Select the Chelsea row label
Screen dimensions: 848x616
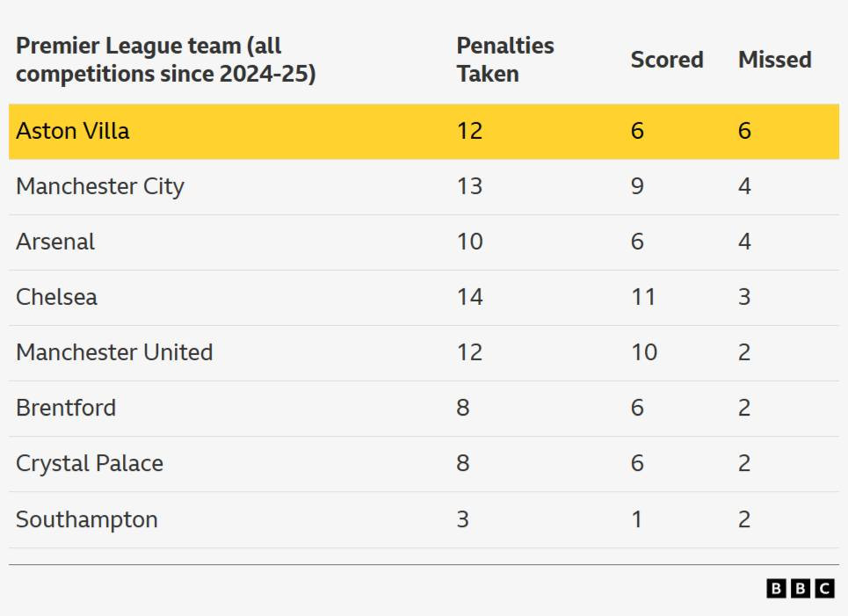click(56, 297)
